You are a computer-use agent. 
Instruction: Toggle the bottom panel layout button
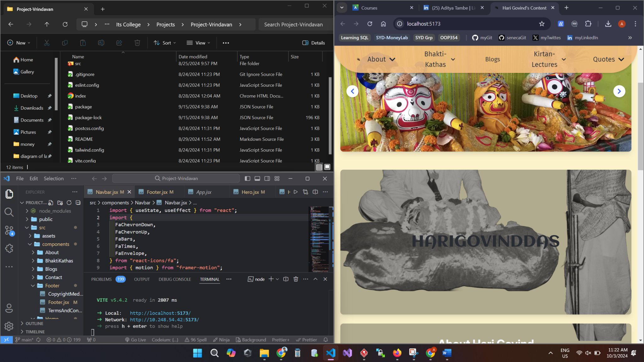point(257,178)
